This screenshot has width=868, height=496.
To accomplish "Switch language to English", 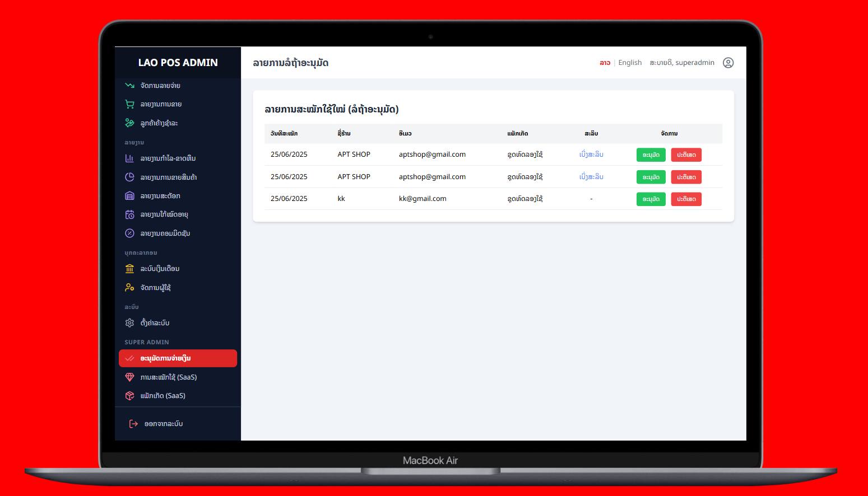I will (630, 63).
